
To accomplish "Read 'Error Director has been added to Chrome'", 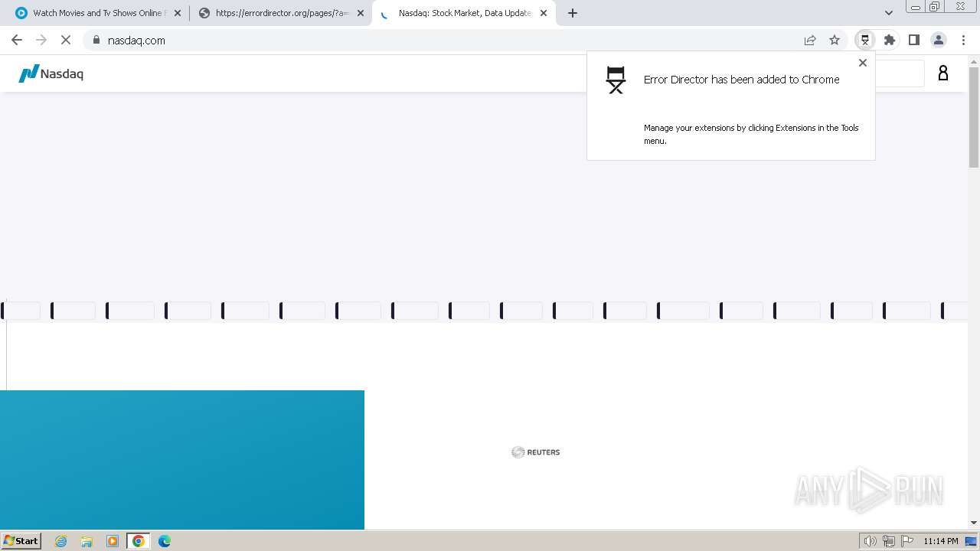I will (741, 80).
